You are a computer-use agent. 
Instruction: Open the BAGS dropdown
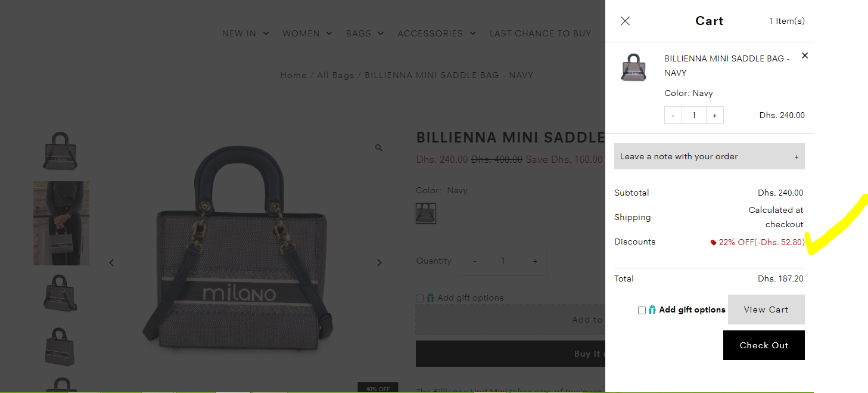365,33
